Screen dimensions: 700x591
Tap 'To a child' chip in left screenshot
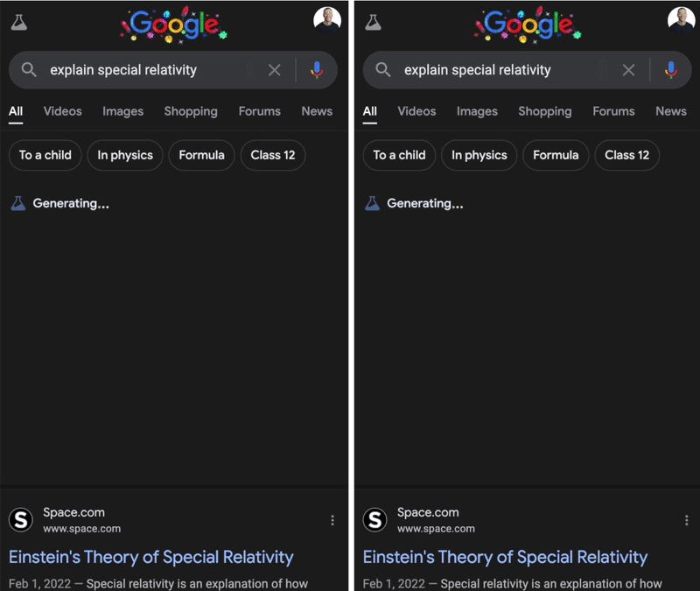(45, 155)
